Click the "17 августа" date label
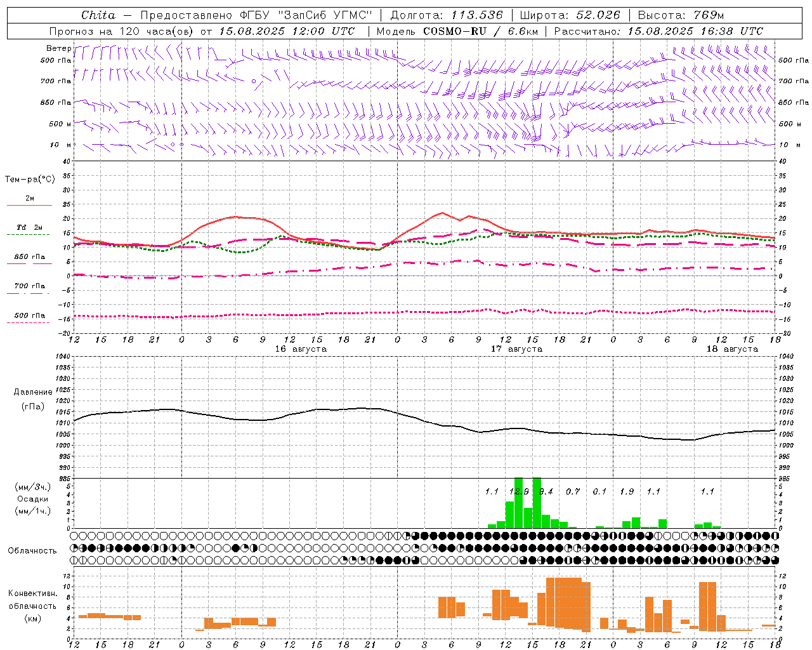 tap(516, 349)
